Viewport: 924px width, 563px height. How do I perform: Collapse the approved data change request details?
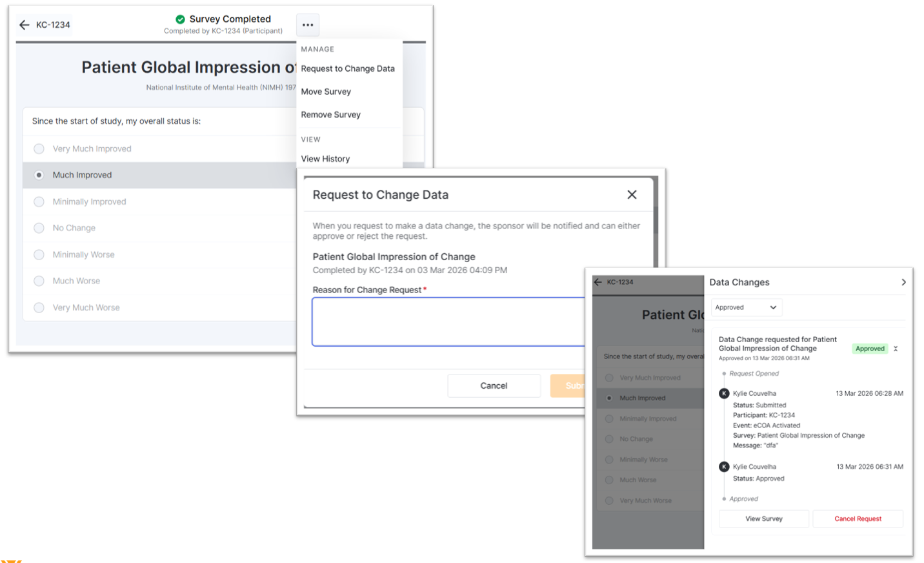[x=896, y=349]
